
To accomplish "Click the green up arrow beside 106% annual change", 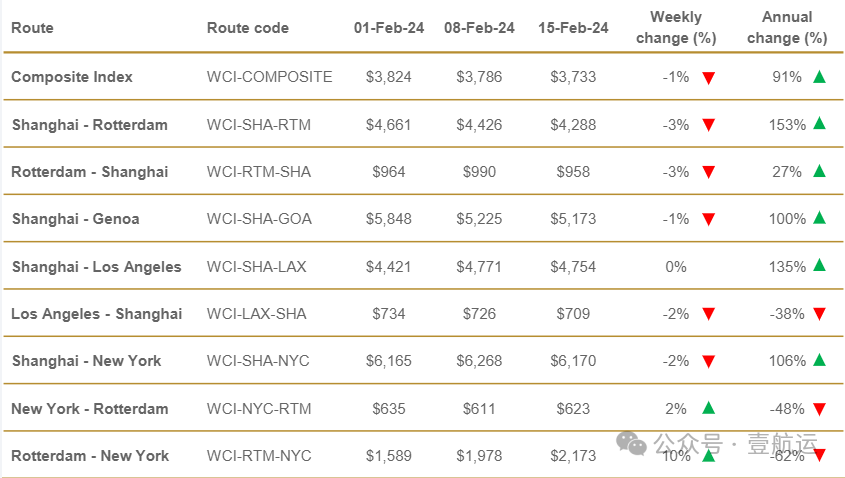I will tap(819, 359).
